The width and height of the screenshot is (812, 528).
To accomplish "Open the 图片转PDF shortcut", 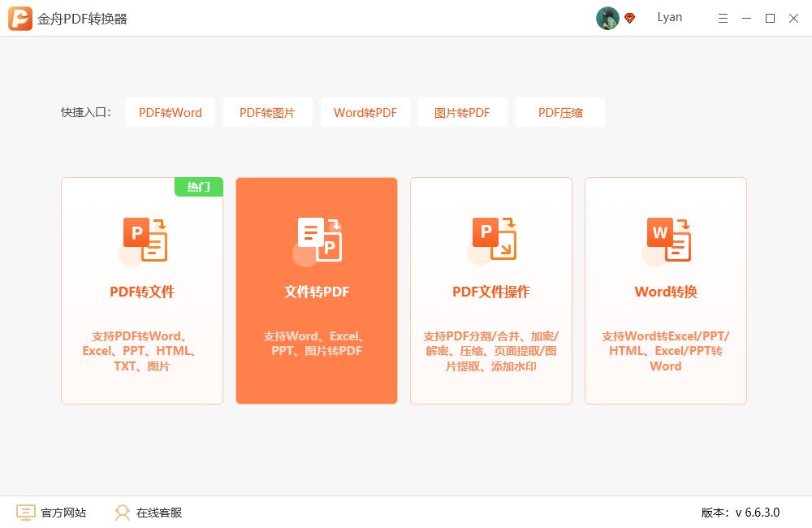I will [x=463, y=112].
